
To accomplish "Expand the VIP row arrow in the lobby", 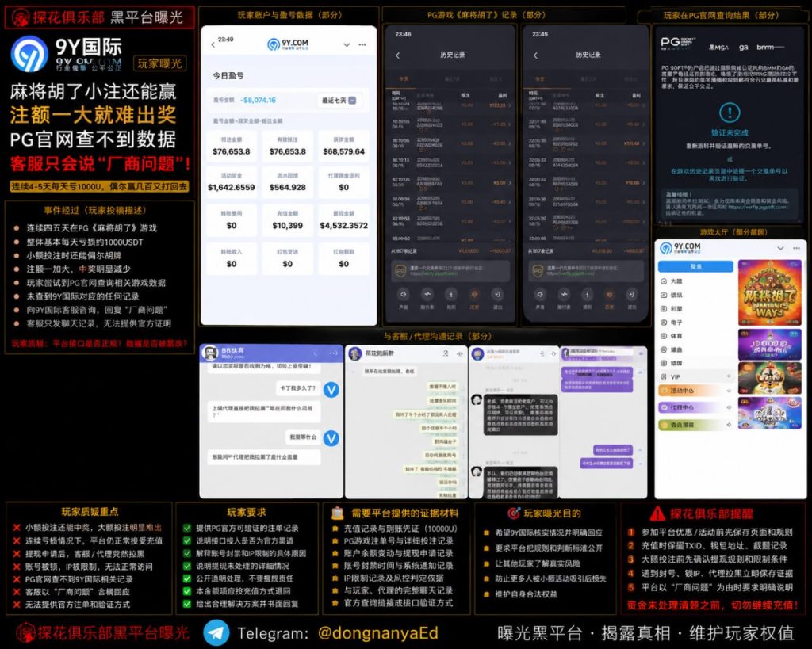I will (x=728, y=376).
